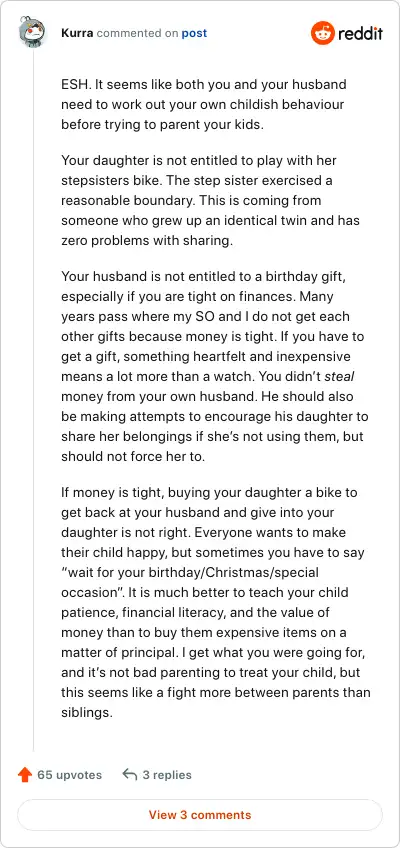The image size is (400, 848).
Task: Click the paragraph starting "Your husband is not"
Action: point(216,366)
